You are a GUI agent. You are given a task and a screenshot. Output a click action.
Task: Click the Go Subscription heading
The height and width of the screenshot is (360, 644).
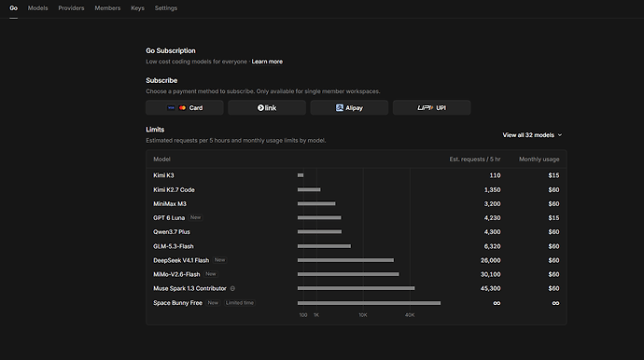pos(171,51)
